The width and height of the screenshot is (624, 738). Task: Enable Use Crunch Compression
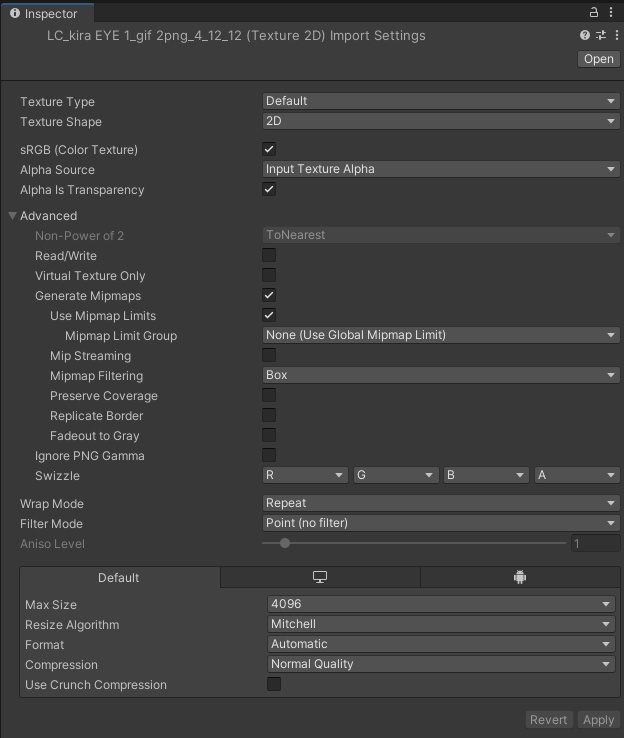(x=274, y=684)
